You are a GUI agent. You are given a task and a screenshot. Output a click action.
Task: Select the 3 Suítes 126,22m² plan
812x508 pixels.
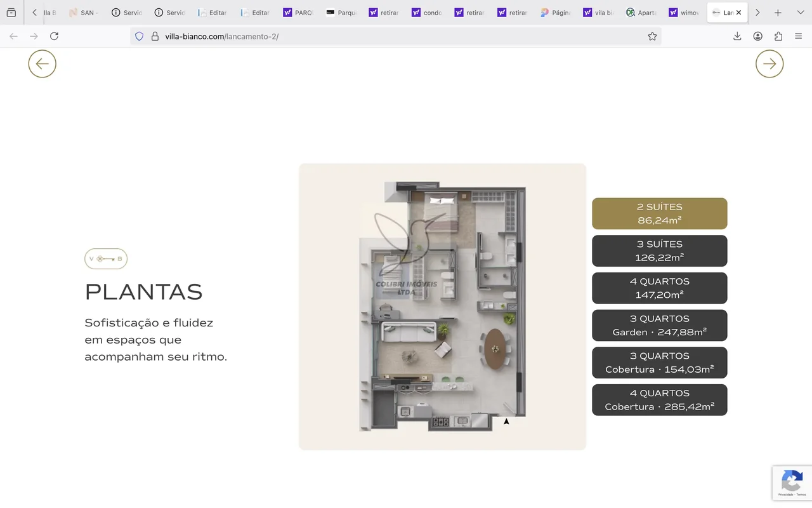click(x=659, y=251)
